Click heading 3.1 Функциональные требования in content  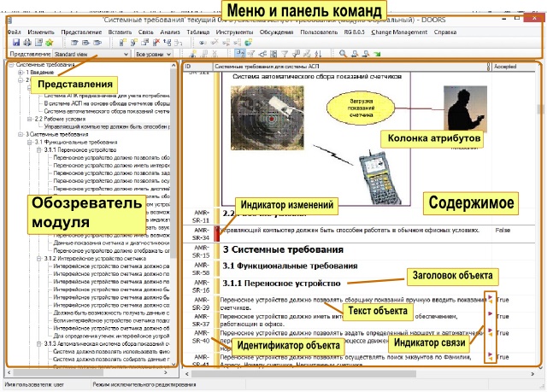[x=290, y=266]
